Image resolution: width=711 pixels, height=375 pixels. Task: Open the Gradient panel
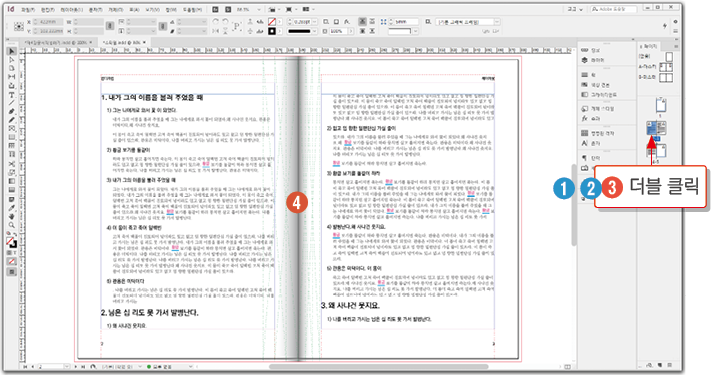pyautogui.click(x=599, y=95)
